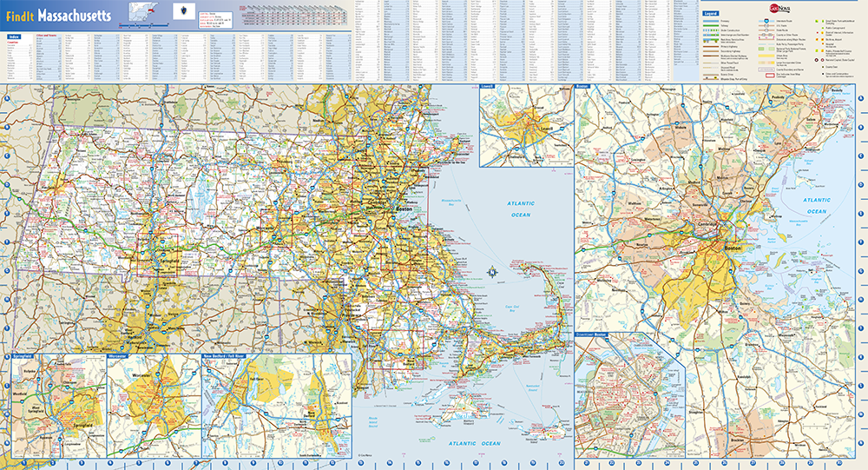This screenshot has height=470, width=868.
Task: Click the 'Brockton' label in the Boston inset
Action: (x=737, y=440)
